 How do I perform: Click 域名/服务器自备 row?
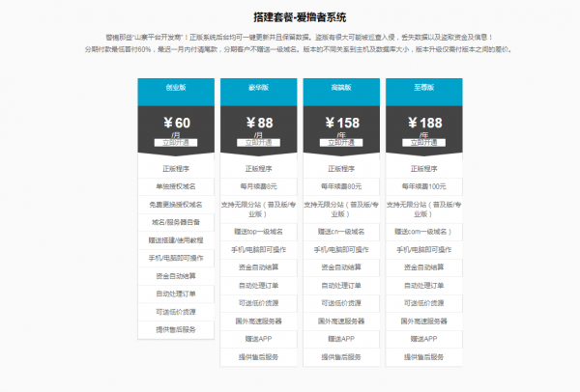tap(176, 222)
